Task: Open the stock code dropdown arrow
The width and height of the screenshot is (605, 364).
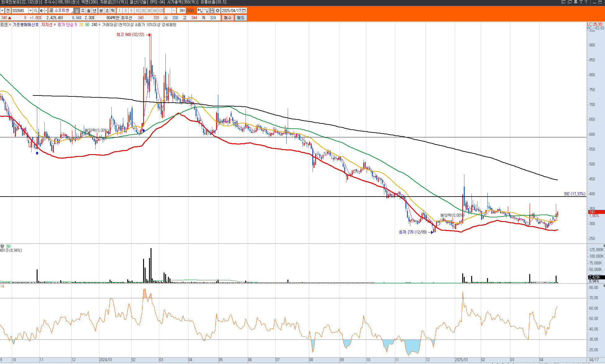Action: [30, 11]
